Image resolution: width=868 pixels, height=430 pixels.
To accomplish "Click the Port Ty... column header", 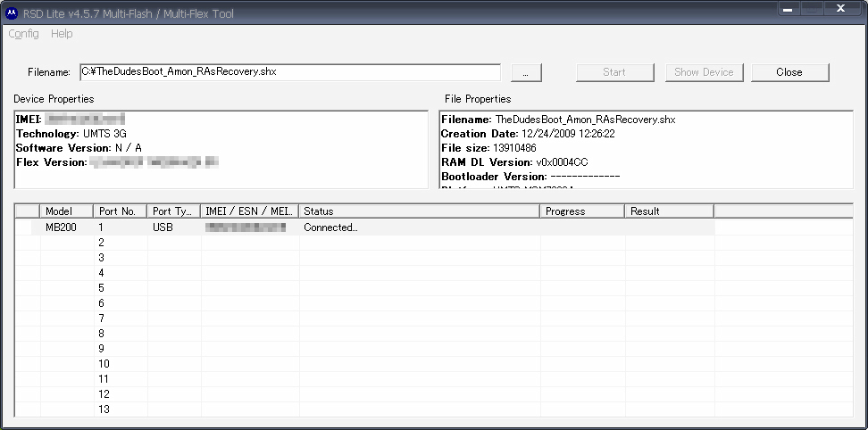I will [x=173, y=211].
